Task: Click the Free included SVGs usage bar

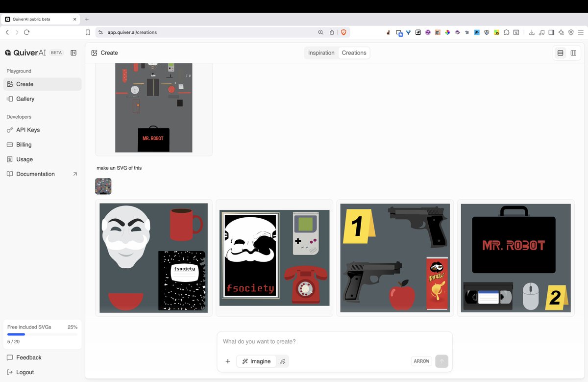Action: pos(42,334)
